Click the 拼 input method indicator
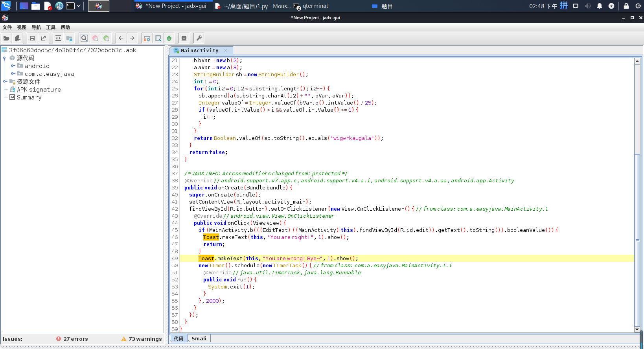Viewport: 644px width, 349px height. 564,6
